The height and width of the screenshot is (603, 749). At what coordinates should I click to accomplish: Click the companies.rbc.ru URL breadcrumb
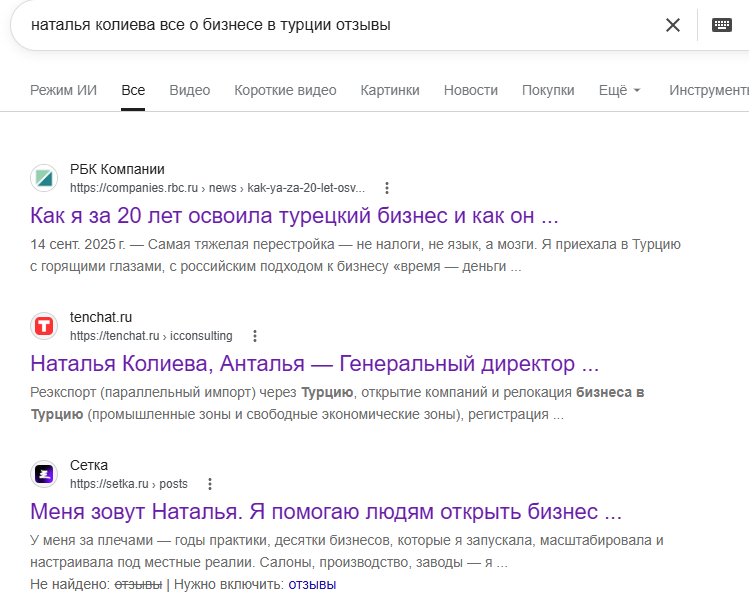pyautogui.click(x=217, y=188)
